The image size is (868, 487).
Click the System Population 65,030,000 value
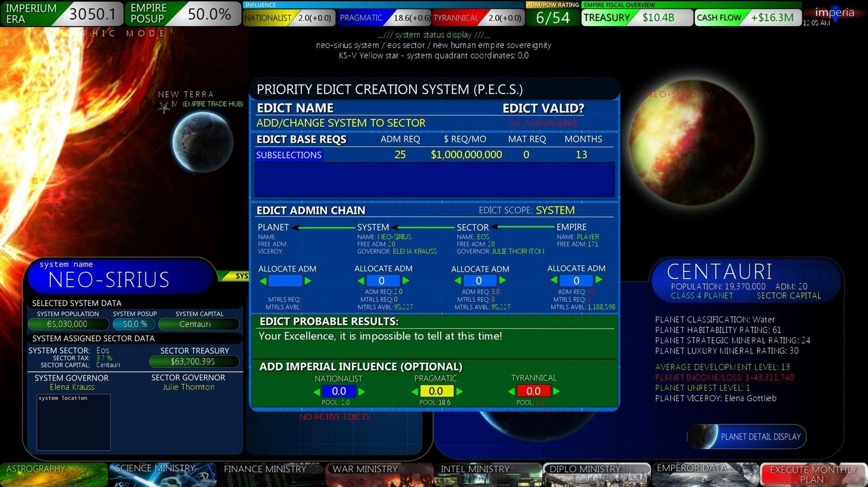pos(68,324)
